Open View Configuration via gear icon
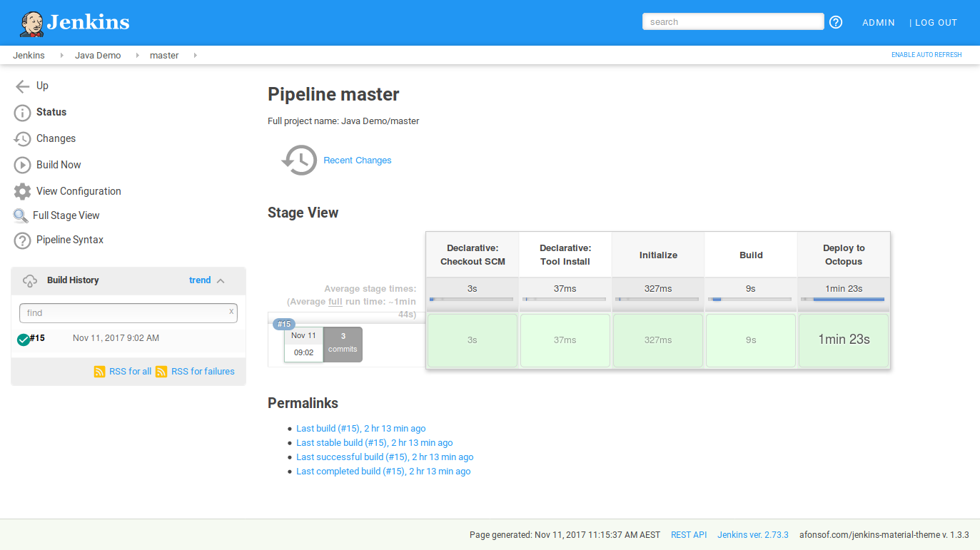 click(x=21, y=191)
